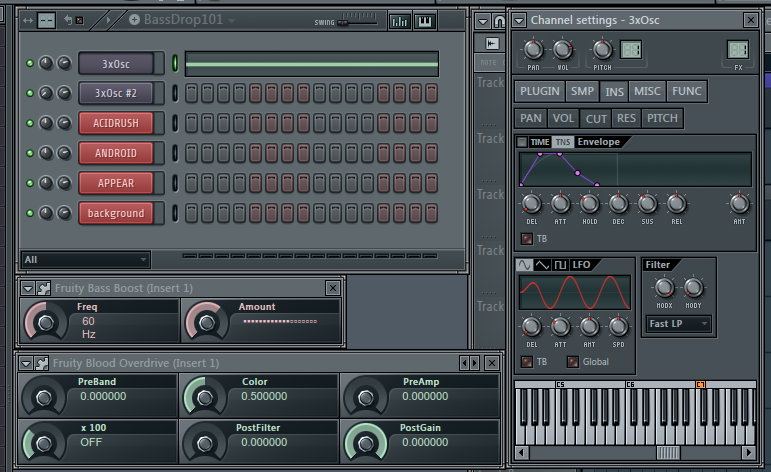Switch to the MISC tab
Screen dimensions: 771x472
tap(647, 91)
